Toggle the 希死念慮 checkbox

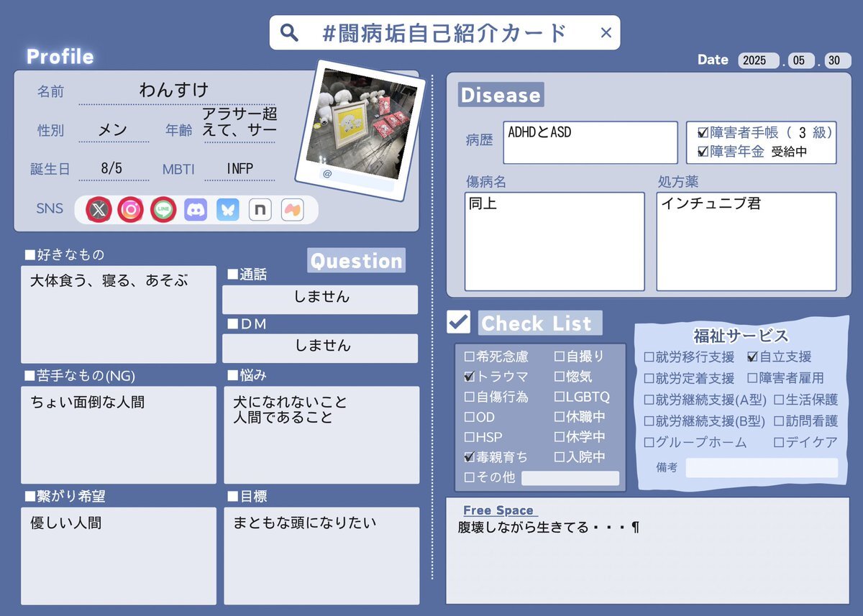point(469,357)
